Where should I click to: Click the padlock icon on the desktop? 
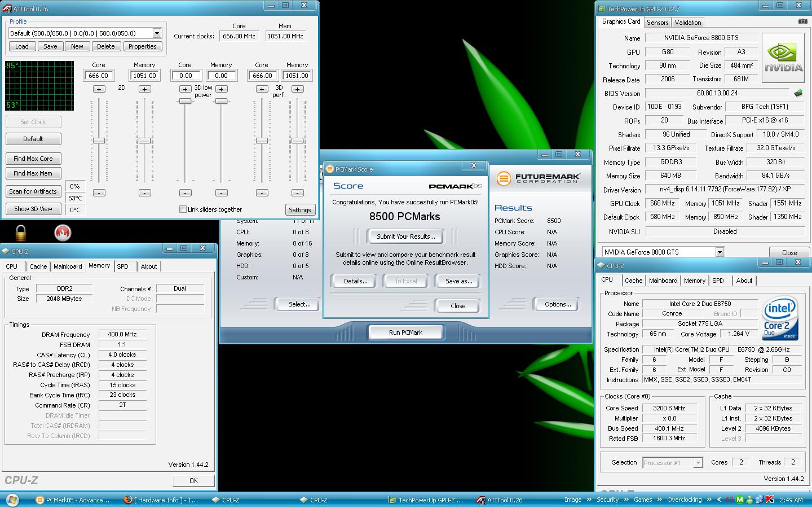point(21,232)
